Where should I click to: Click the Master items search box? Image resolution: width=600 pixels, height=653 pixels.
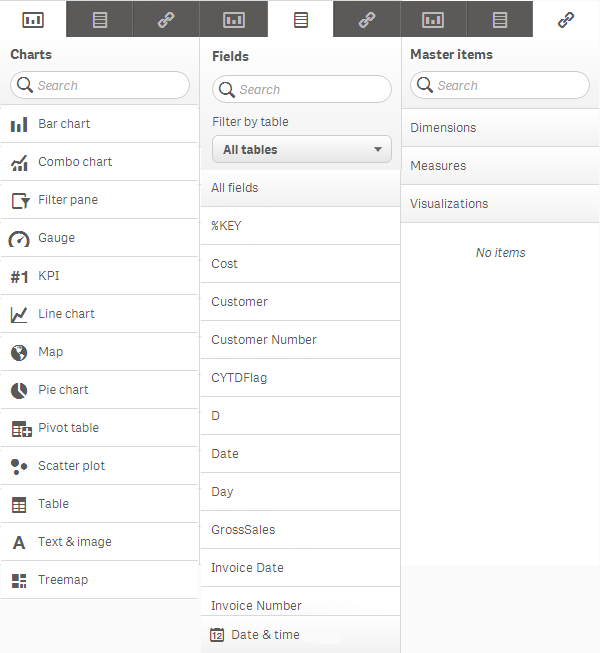click(508, 86)
